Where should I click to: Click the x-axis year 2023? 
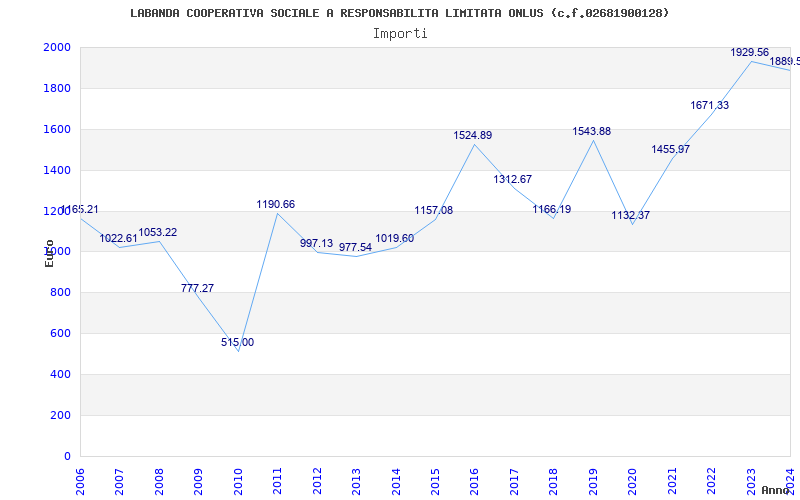(751, 482)
